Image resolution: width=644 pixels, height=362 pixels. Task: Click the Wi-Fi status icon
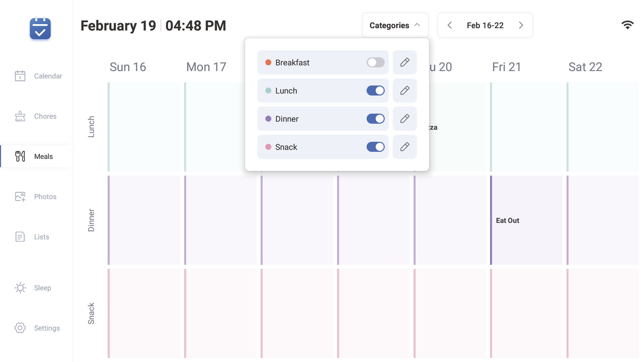(627, 25)
